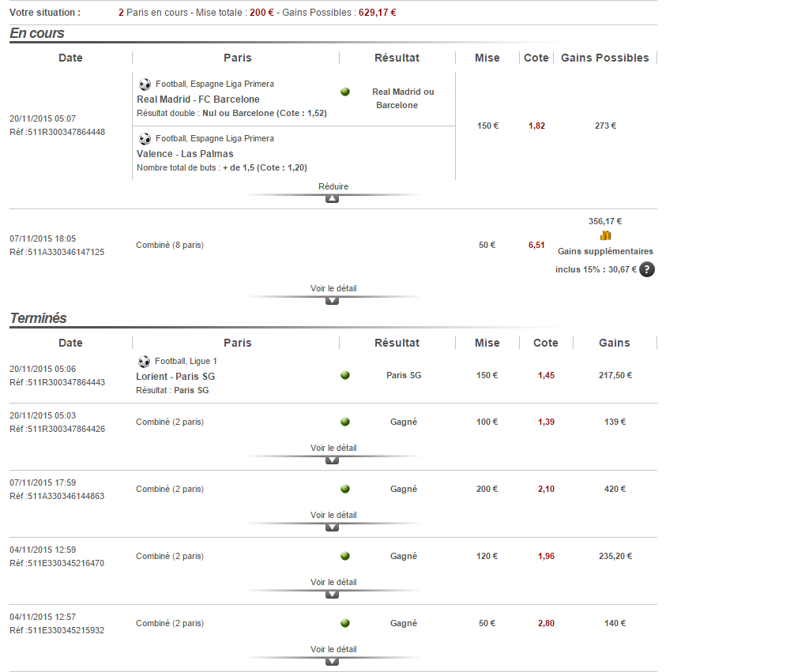Click the 1,82 odds value
This screenshot has width=805, height=672.
[536, 126]
